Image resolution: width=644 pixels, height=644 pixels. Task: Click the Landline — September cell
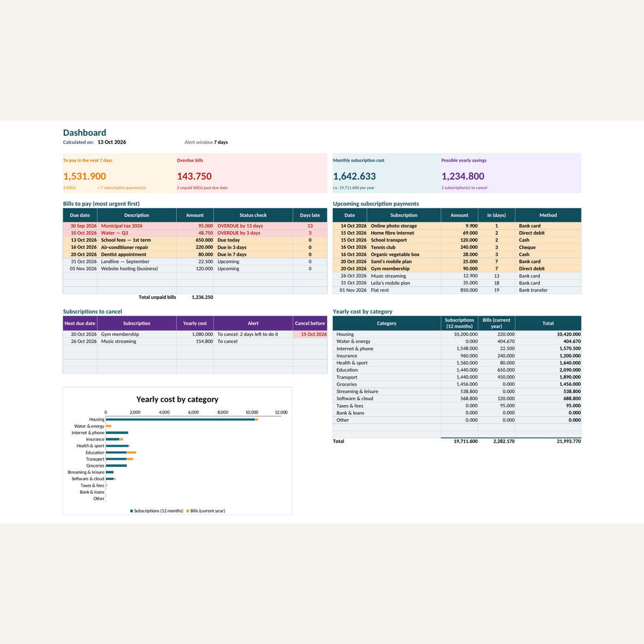click(x=137, y=261)
